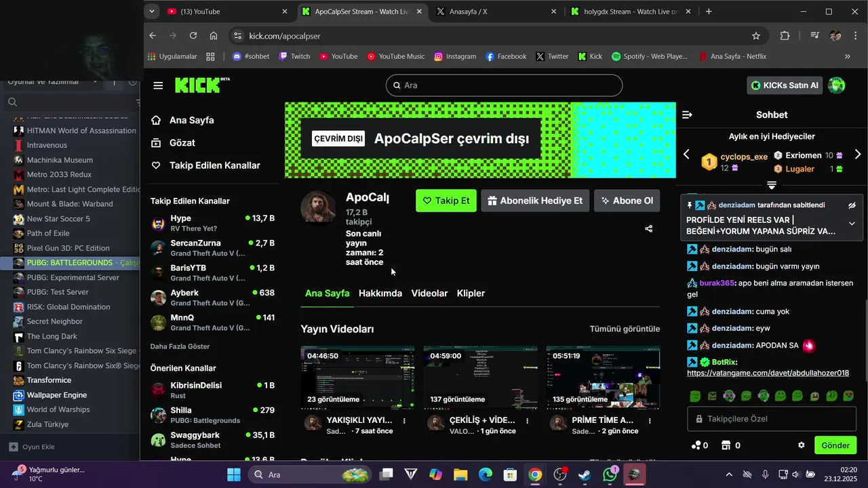The image size is (868, 488).
Task: Click the share icon under Abone Ol
Action: point(648,229)
